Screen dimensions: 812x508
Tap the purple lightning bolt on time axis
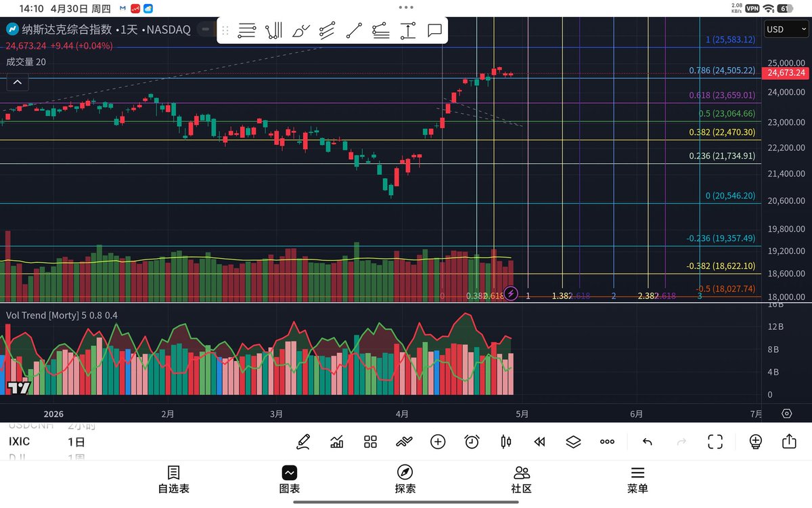512,293
